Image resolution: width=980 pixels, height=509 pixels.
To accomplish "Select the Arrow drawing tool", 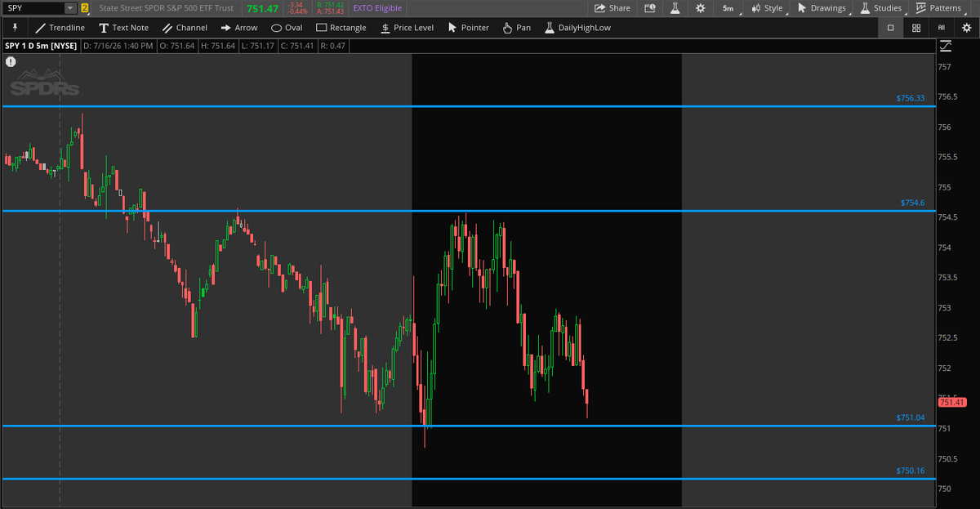I will [239, 27].
